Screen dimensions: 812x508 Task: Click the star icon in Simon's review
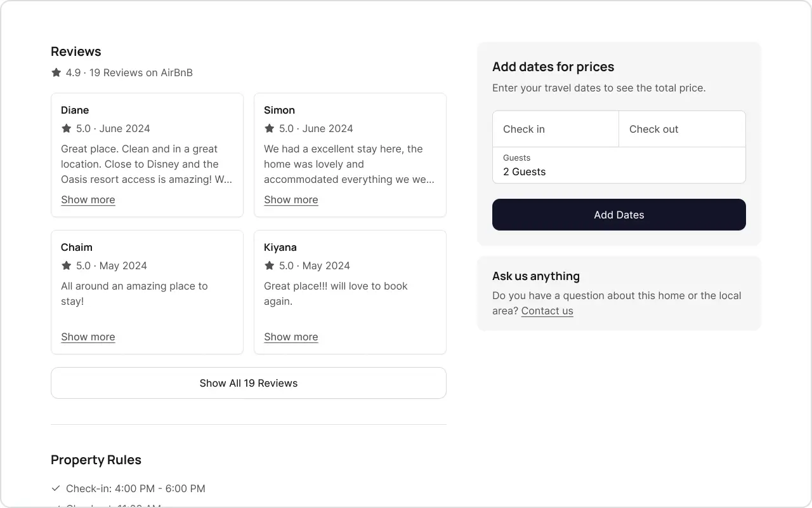coord(269,128)
